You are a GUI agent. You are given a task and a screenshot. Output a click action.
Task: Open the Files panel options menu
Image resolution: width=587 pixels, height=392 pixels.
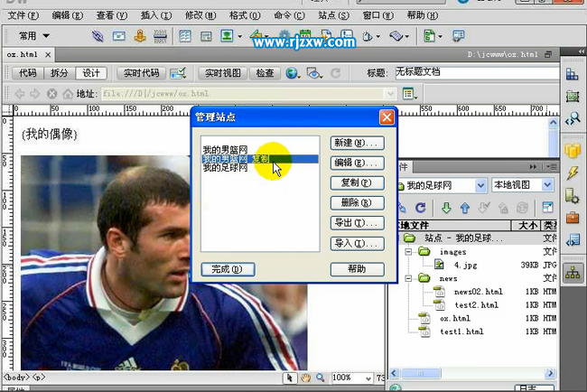pyautogui.click(x=552, y=166)
